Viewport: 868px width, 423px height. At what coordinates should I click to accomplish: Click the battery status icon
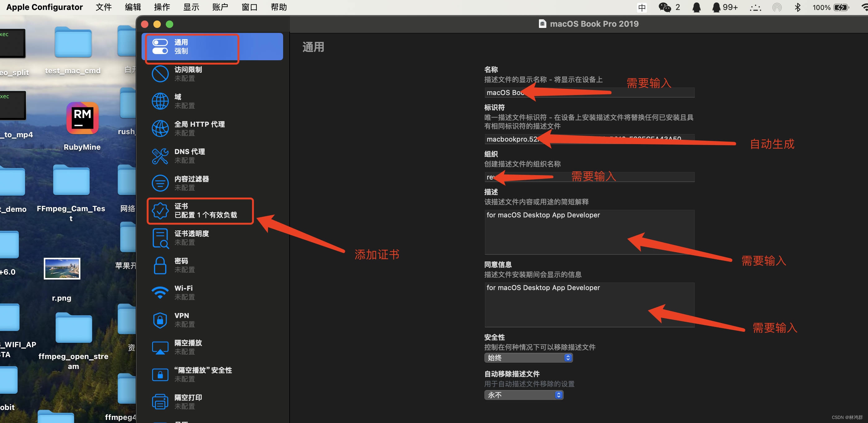click(x=841, y=7)
